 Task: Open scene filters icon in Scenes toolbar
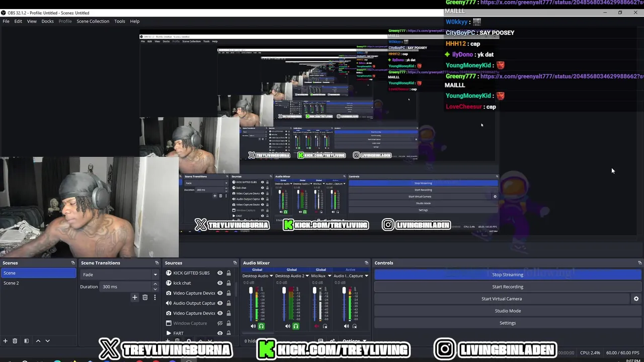26,341
